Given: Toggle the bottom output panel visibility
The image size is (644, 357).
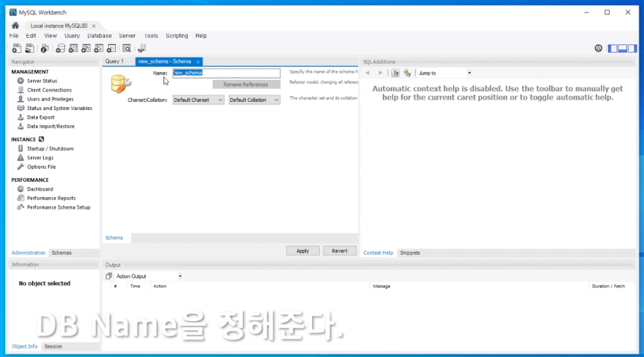Looking at the screenshot, I should (622, 49).
